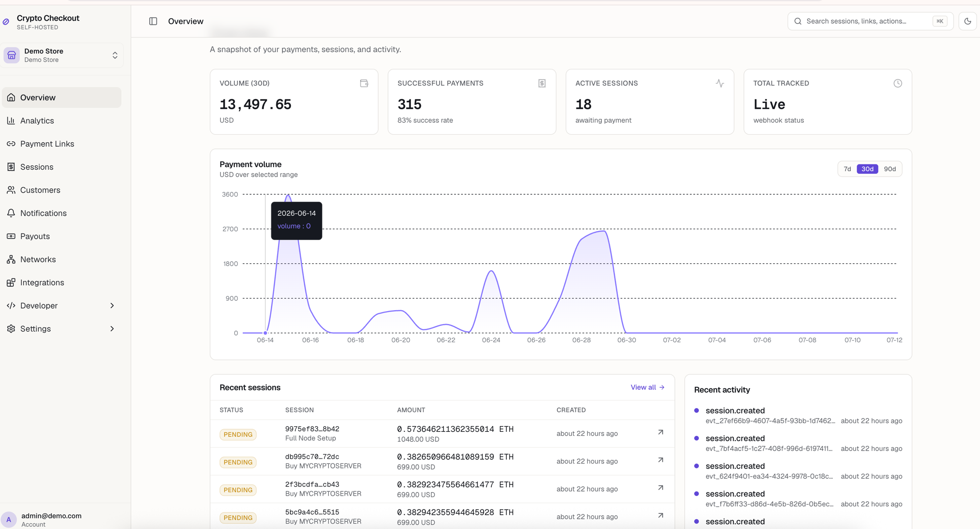Click the Integrations blocks icon

click(x=11, y=283)
